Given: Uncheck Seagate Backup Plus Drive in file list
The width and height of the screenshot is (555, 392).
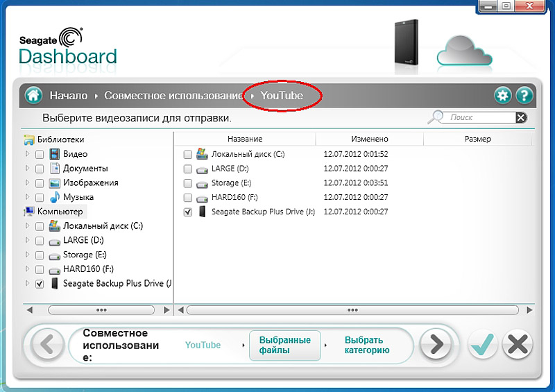Looking at the screenshot, I should pyautogui.click(x=188, y=212).
